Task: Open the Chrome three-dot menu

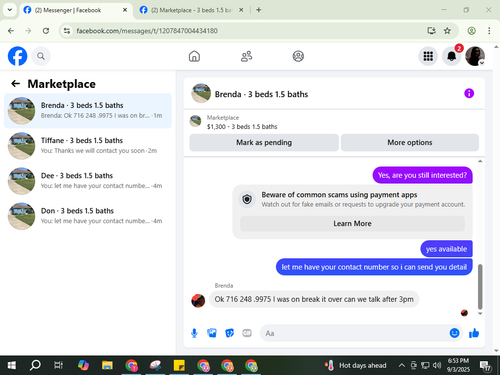Action: (x=489, y=31)
